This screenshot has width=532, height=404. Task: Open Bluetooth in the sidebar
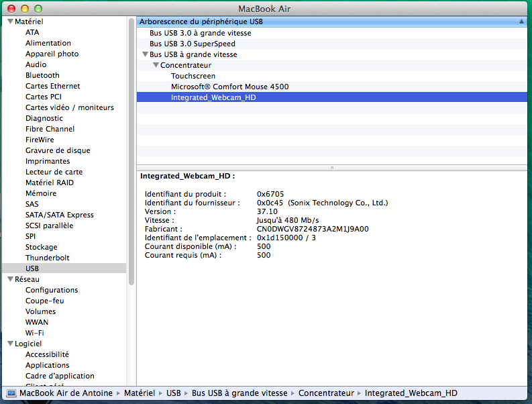point(42,75)
